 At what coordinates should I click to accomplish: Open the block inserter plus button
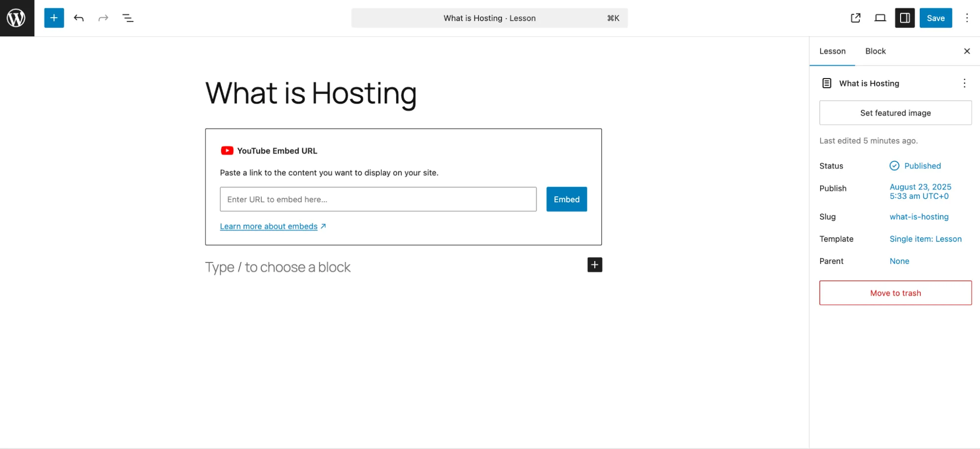54,18
